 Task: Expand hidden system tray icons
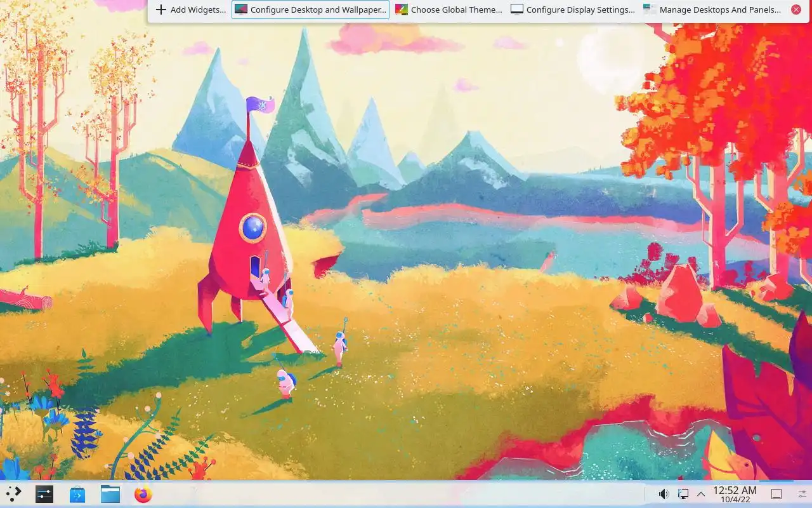coord(701,494)
